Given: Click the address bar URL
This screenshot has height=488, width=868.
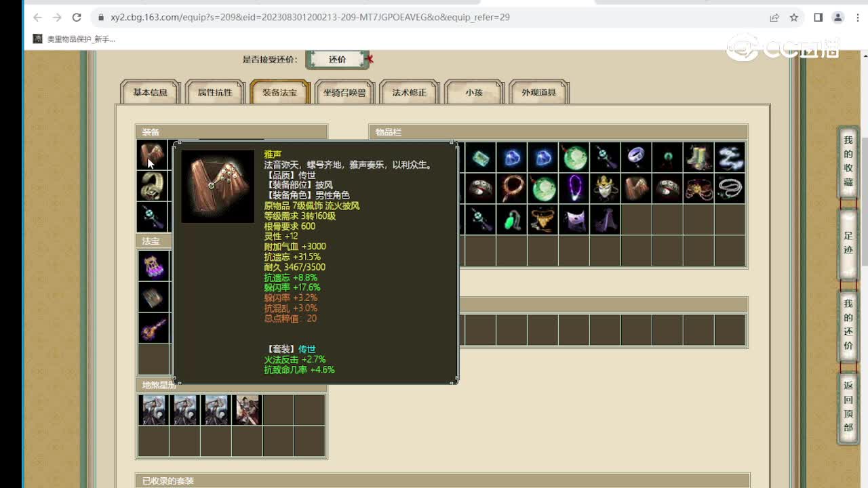Looking at the screenshot, I should tap(310, 18).
